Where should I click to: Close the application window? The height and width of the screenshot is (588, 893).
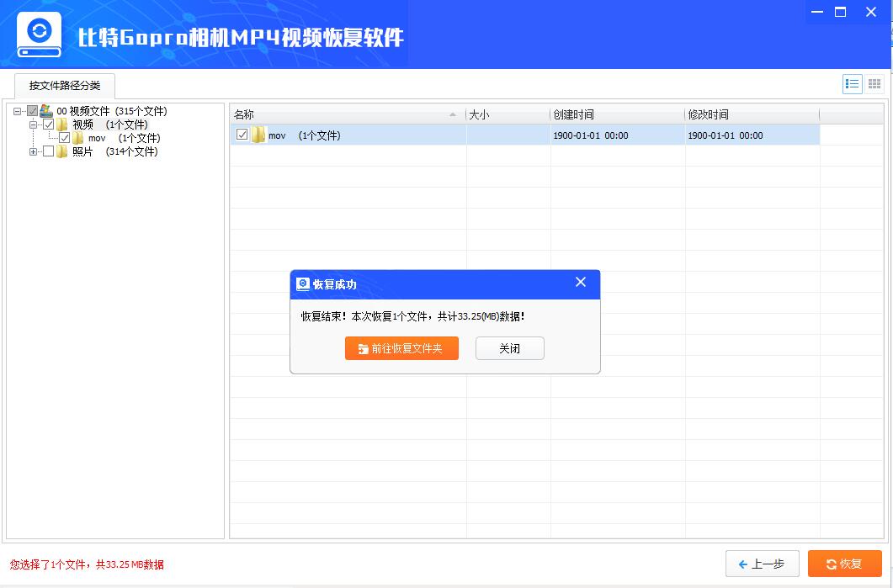[x=871, y=12]
